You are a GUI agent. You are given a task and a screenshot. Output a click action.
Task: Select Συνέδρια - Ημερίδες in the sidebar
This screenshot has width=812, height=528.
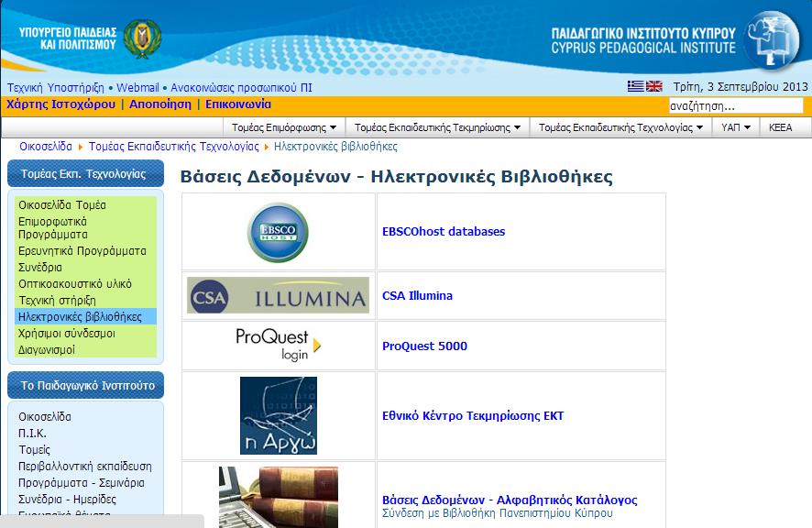[x=67, y=500]
